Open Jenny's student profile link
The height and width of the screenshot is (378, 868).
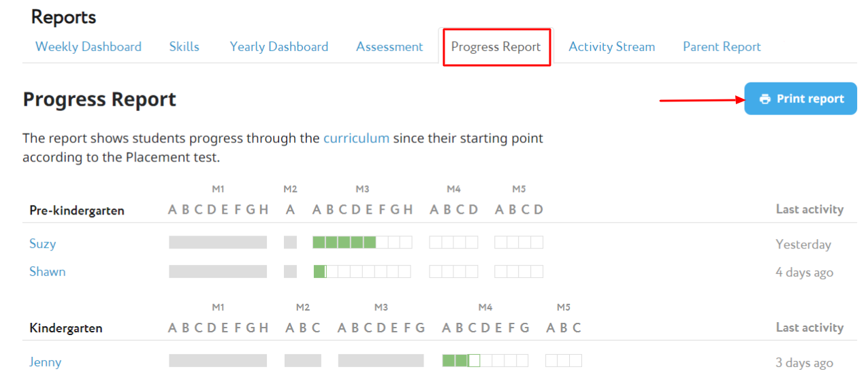click(45, 362)
